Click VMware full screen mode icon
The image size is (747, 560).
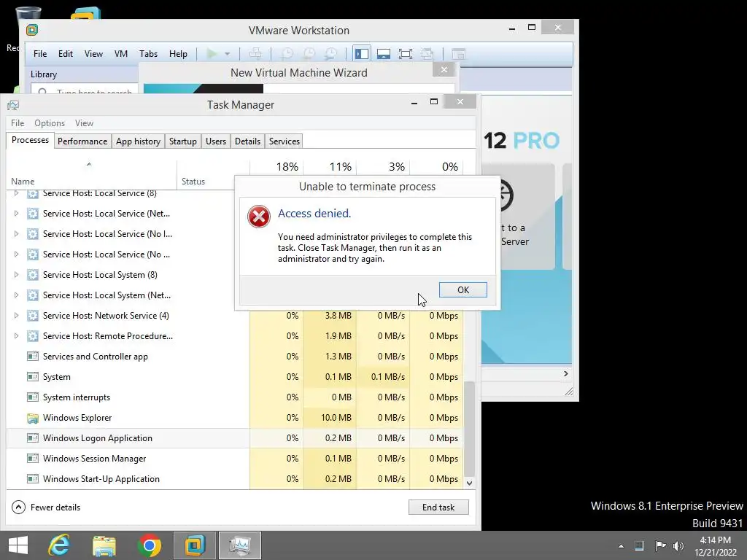click(406, 54)
